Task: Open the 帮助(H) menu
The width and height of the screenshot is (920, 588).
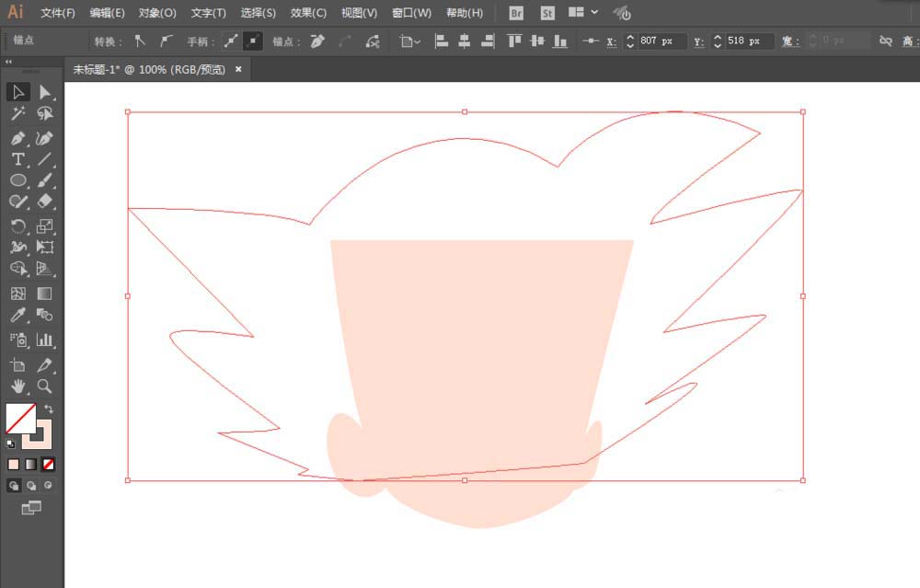Action: click(465, 13)
